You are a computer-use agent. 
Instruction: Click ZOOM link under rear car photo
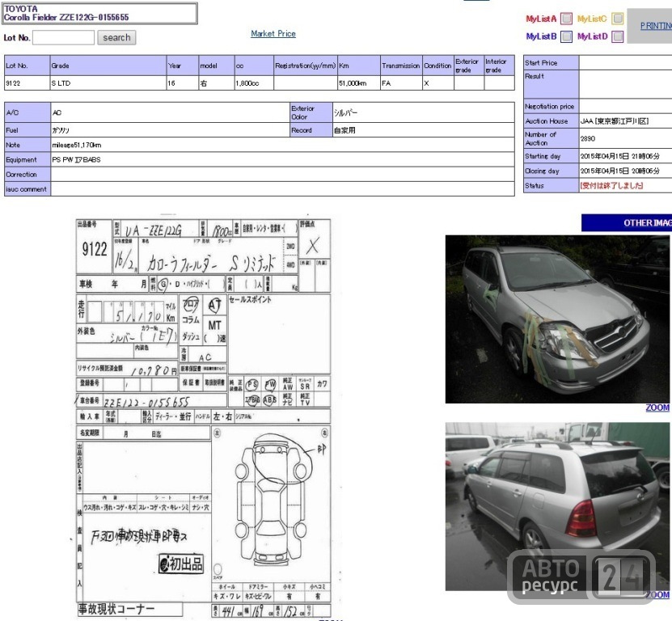point(657,595)
